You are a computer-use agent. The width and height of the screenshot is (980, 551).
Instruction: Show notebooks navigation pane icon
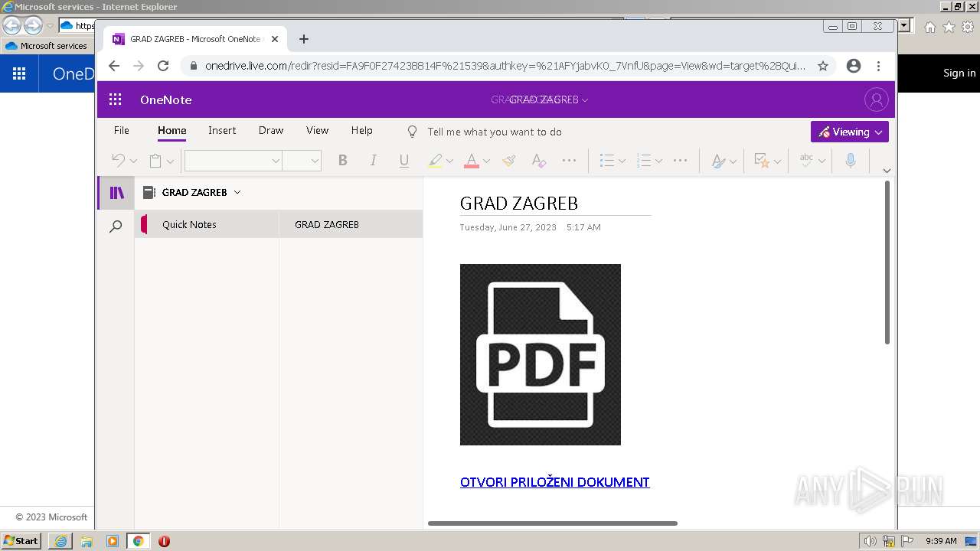pyautogui.click(x=116, y=193)
